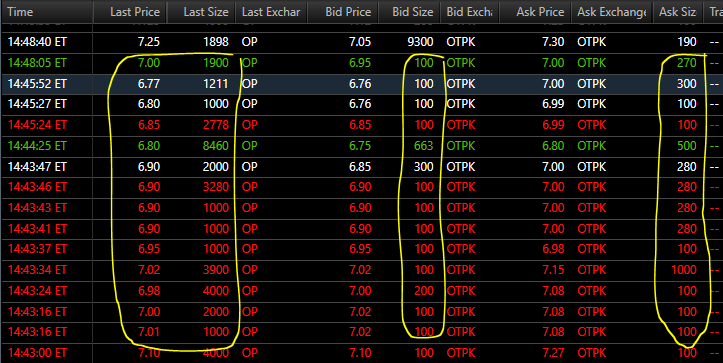Click ask size 270 at 14:48:05
Viewport: 723px width, 363px height.
(x=687, y=63)
